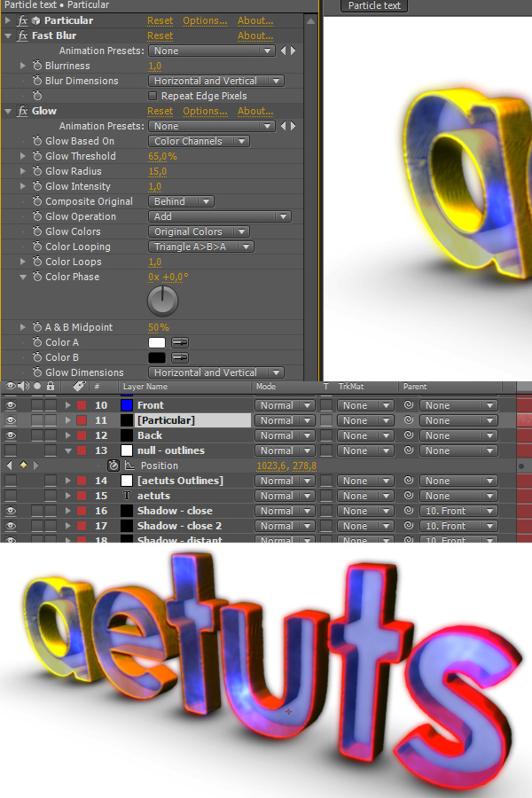
Task: Click the Glow Colors stopwatch
Action: point(37,231)
